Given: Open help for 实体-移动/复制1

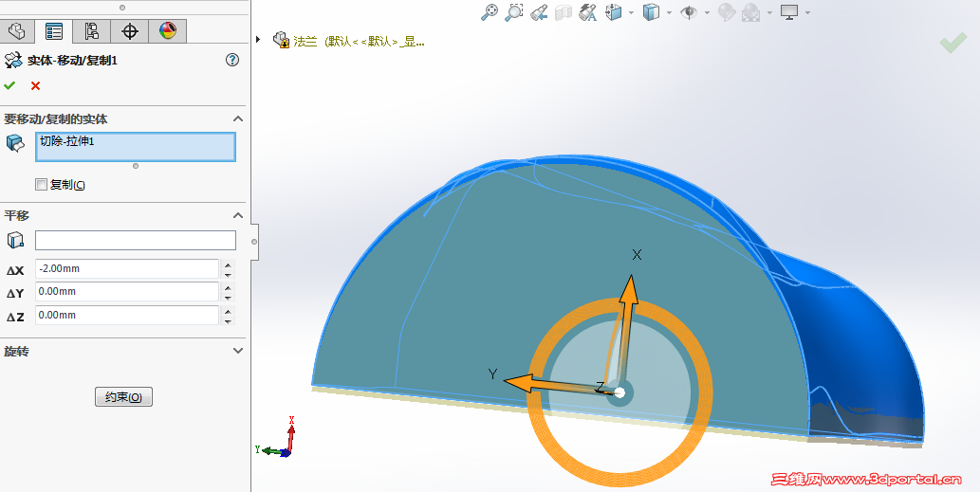Looking at the screenshot, I should click(x=232, y=60).
